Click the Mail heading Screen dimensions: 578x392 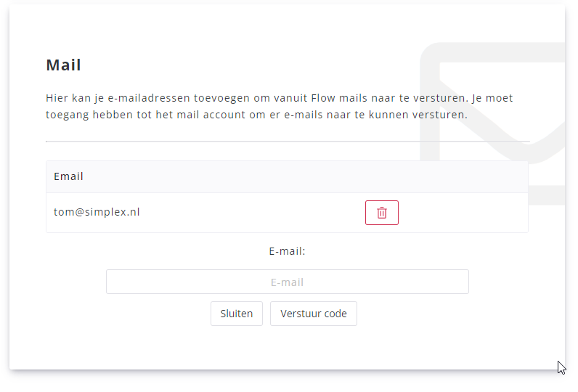(63, 65)
